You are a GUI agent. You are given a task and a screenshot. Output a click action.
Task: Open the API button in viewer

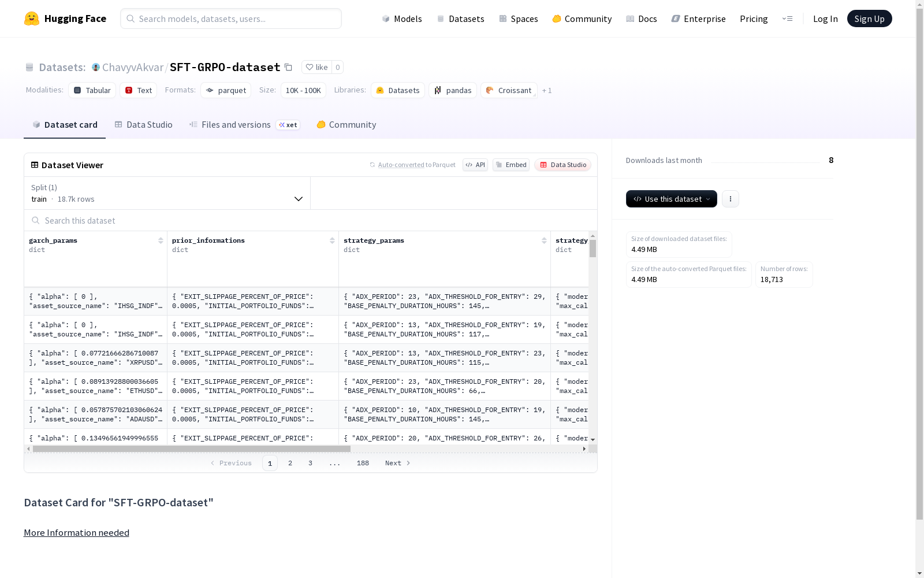475,165
